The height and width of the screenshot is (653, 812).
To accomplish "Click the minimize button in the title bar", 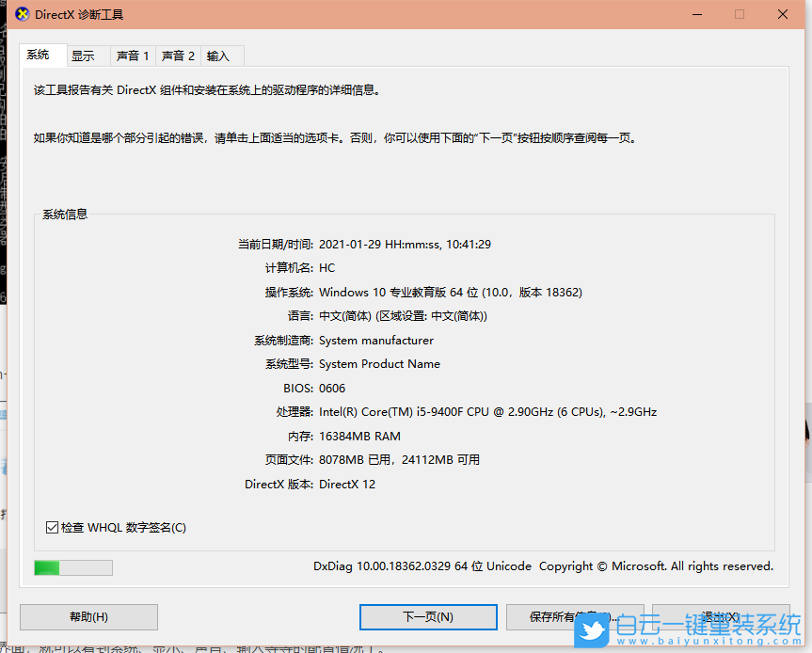I will [696, 14].
